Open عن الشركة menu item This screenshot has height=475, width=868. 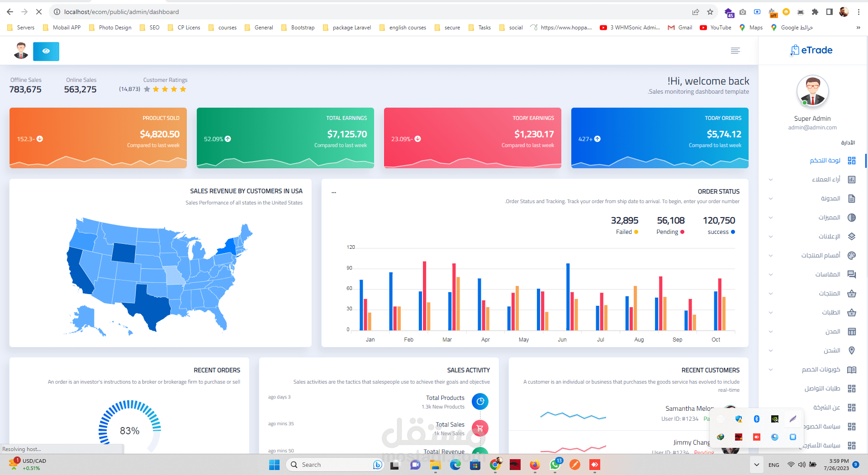[827, 408]
